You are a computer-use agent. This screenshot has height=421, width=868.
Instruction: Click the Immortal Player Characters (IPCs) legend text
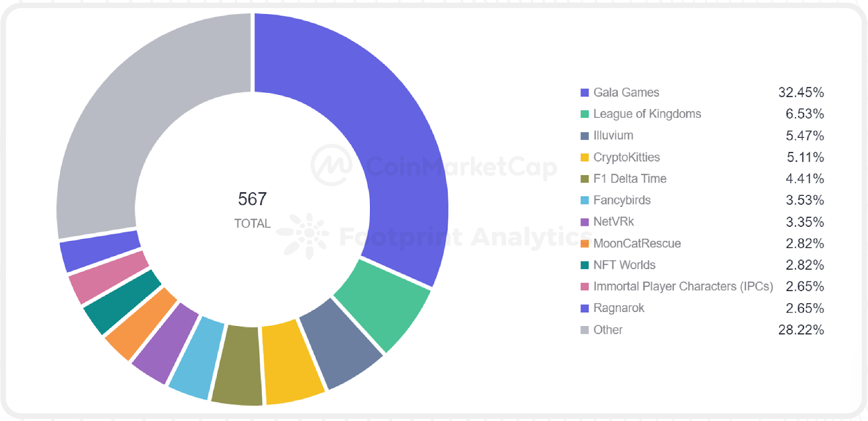682,286
